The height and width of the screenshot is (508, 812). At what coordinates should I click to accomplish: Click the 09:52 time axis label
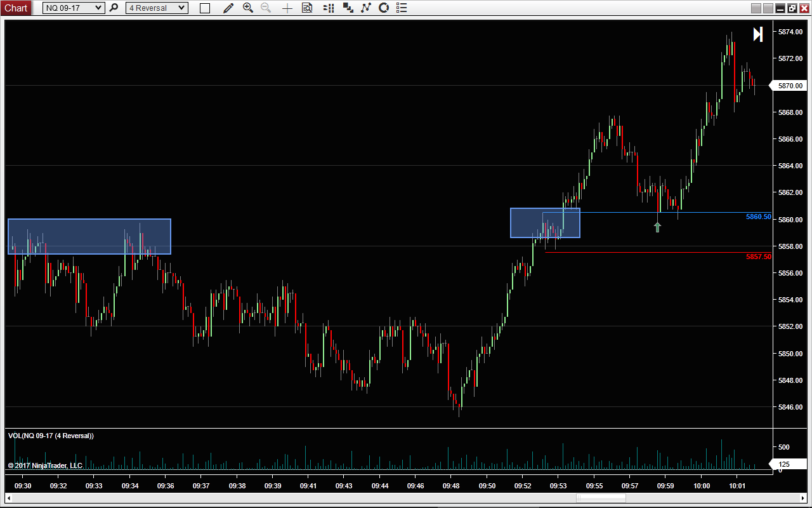(523, 486)
